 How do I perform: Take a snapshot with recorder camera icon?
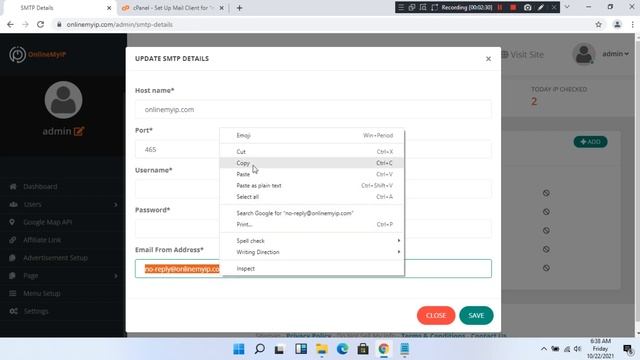tap(527, 7)
